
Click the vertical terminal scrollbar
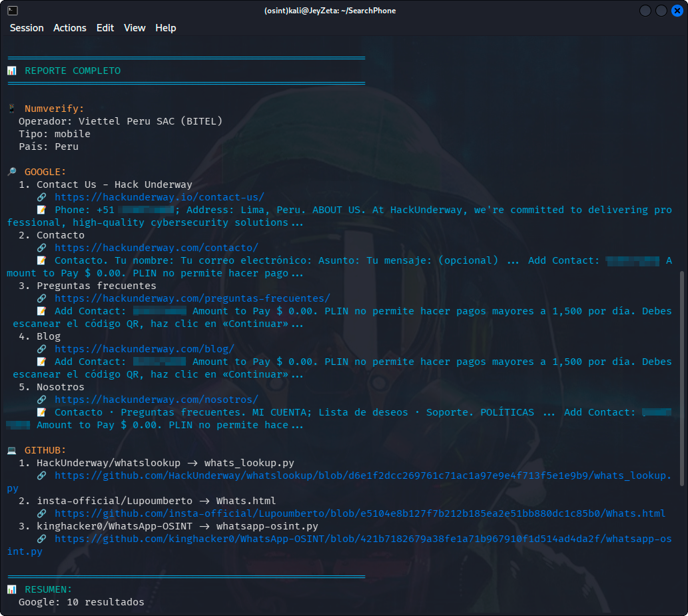click(681, 378)
